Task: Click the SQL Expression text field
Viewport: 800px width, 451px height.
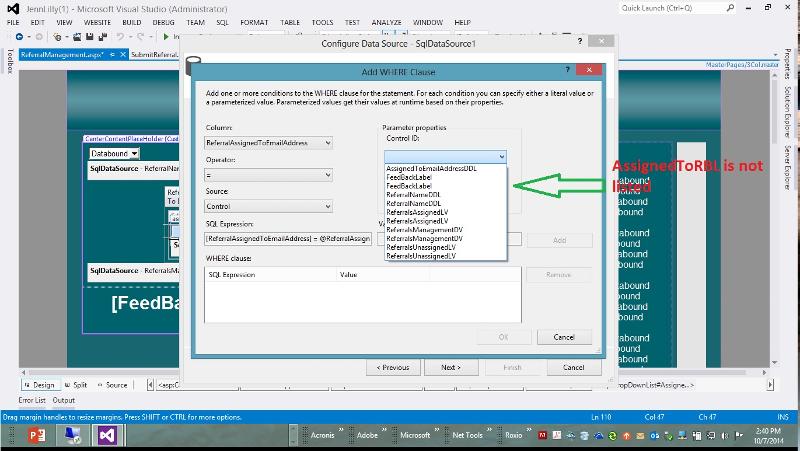Action: 288,239
